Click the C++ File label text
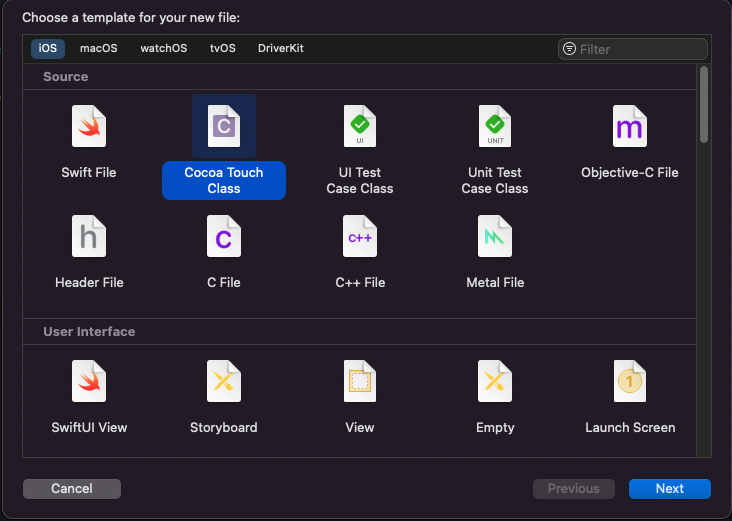This screenshot has height=521, width=732. point(360,283)
